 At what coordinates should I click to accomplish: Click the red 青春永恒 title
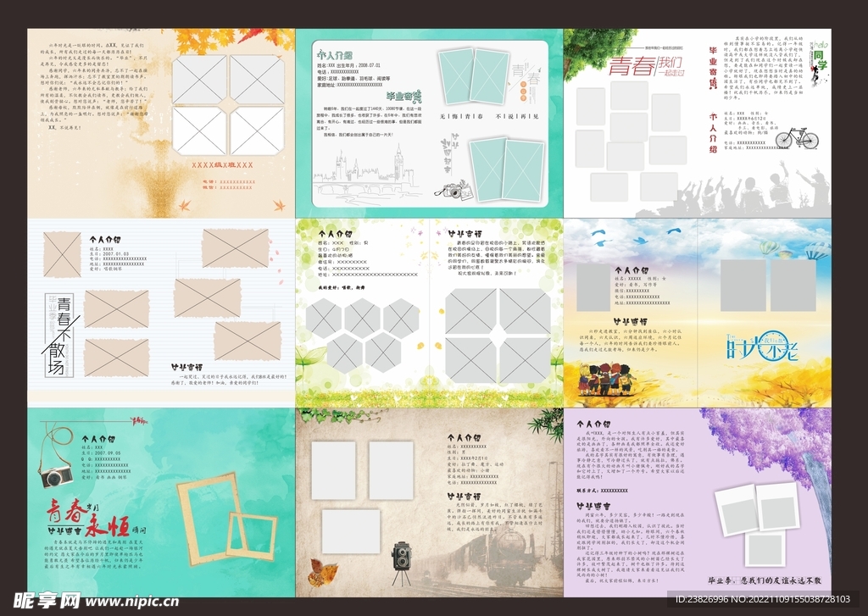coord(83,514)
